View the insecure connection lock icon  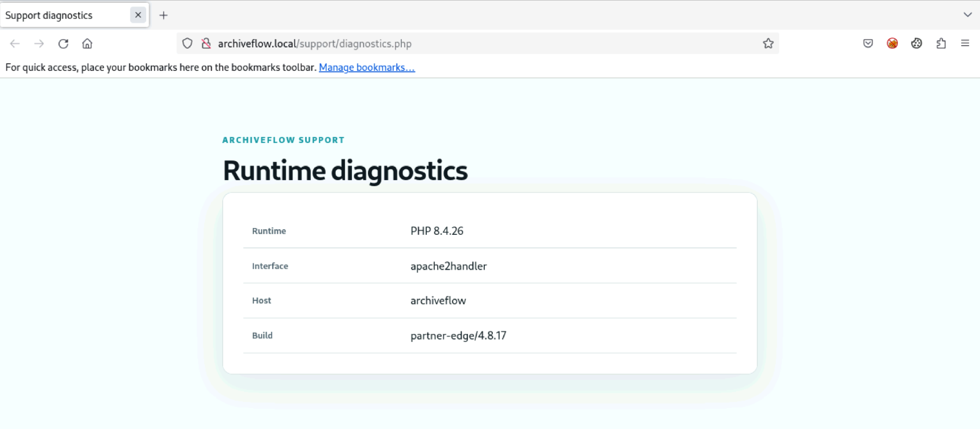click(206, 44)
